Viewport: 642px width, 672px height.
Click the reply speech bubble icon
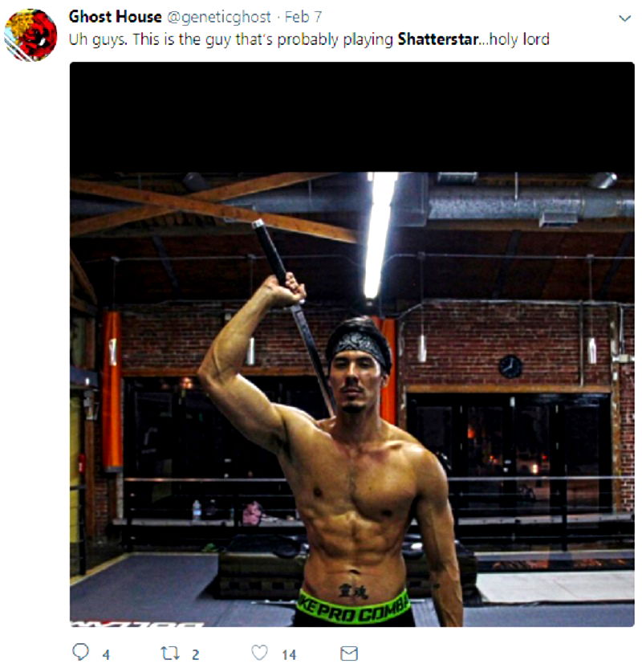tap(80, 652)
